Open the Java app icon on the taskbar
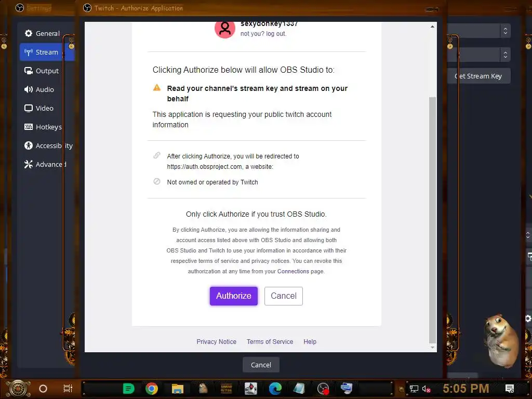The image size is (532, 399). [251, 389]
